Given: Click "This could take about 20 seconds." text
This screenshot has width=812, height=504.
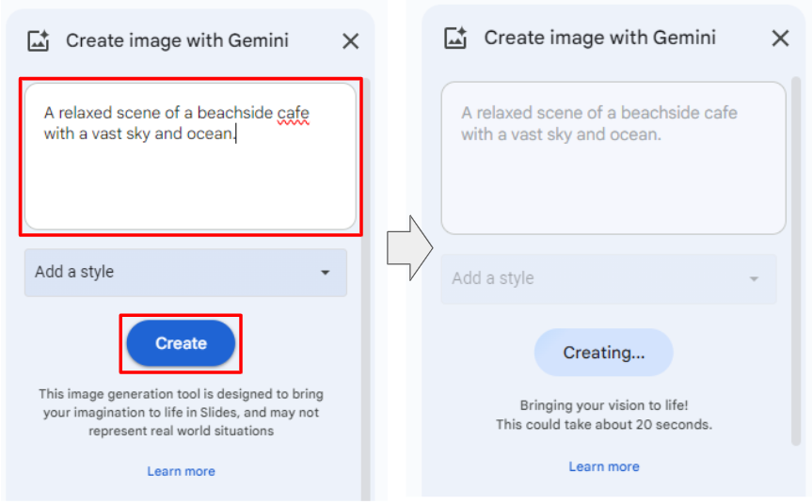Looking at the screenshot, I should pyautogui.click(x=604, y=425).
